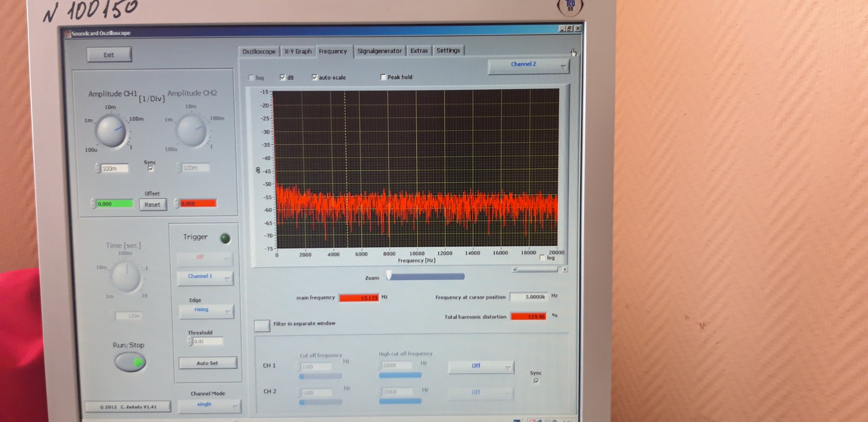This screenshot has width=868, height=422.
Task: Click the dashed frequency cursor line
Action: (x=345, y=169)
